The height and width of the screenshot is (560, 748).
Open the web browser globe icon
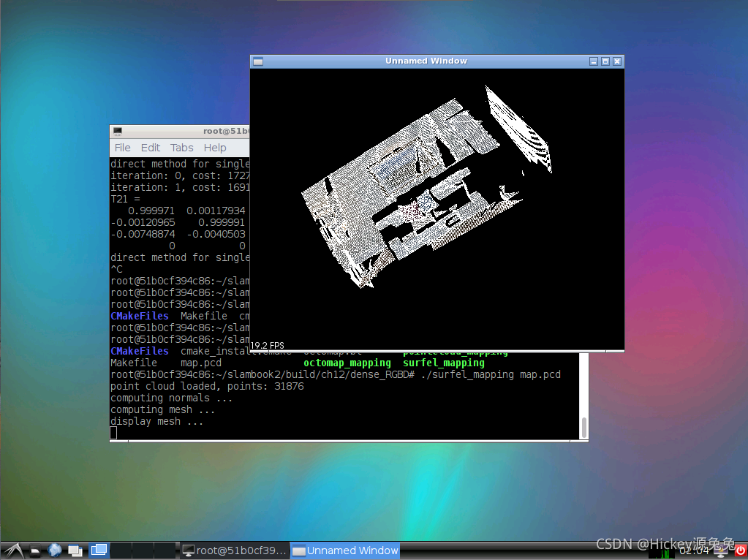[55, 550]
